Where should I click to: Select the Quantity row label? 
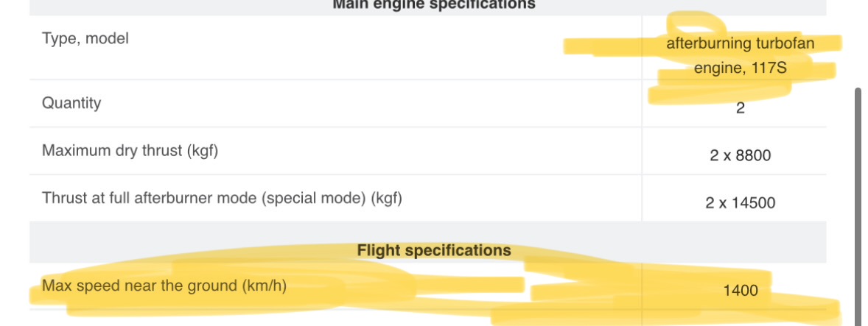point(71,103)
